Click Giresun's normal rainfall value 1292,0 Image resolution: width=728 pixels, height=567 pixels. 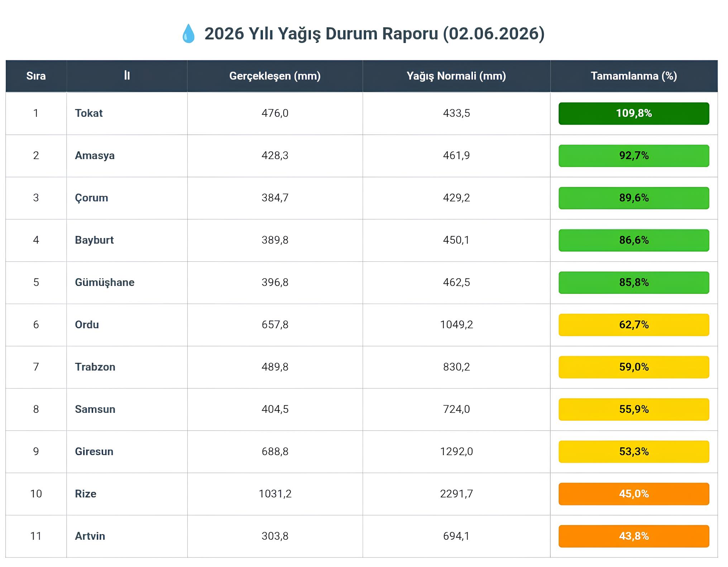tap(456, 452)
